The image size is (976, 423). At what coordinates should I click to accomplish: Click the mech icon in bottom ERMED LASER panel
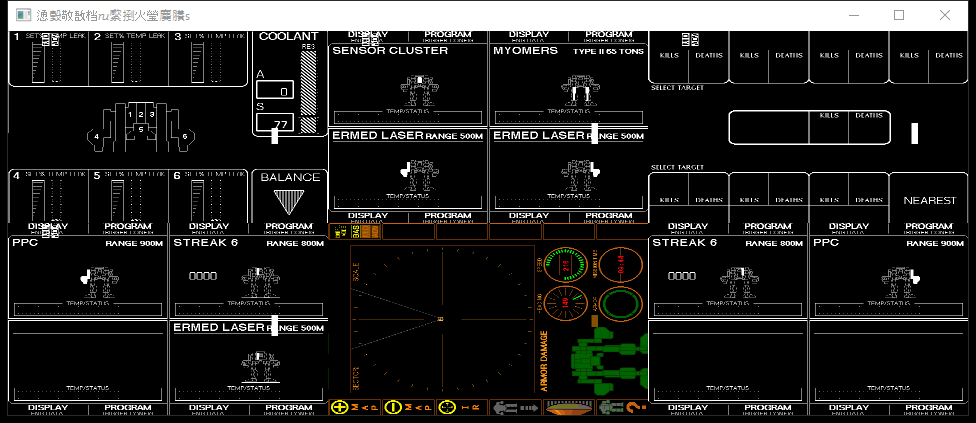(260, 367)
